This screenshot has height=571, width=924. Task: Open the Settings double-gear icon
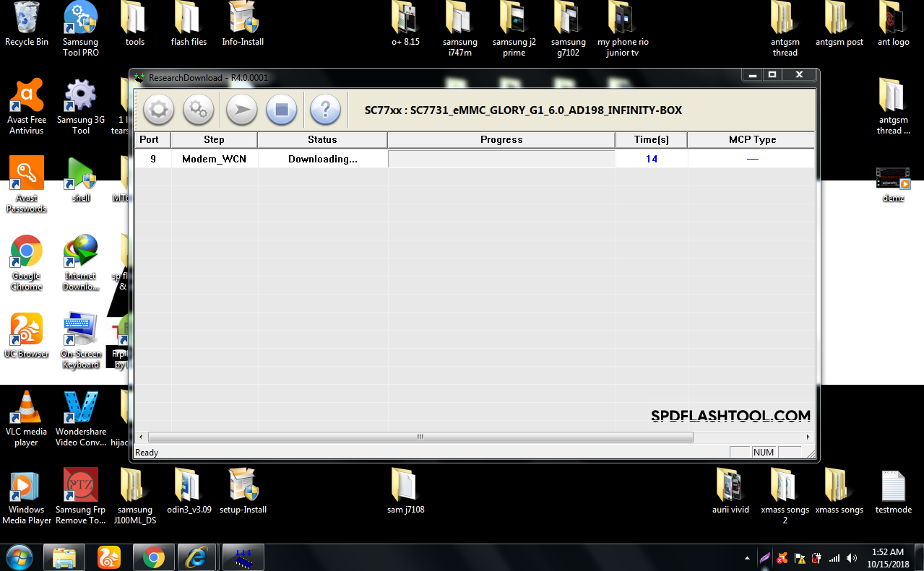tap(199, 110)
